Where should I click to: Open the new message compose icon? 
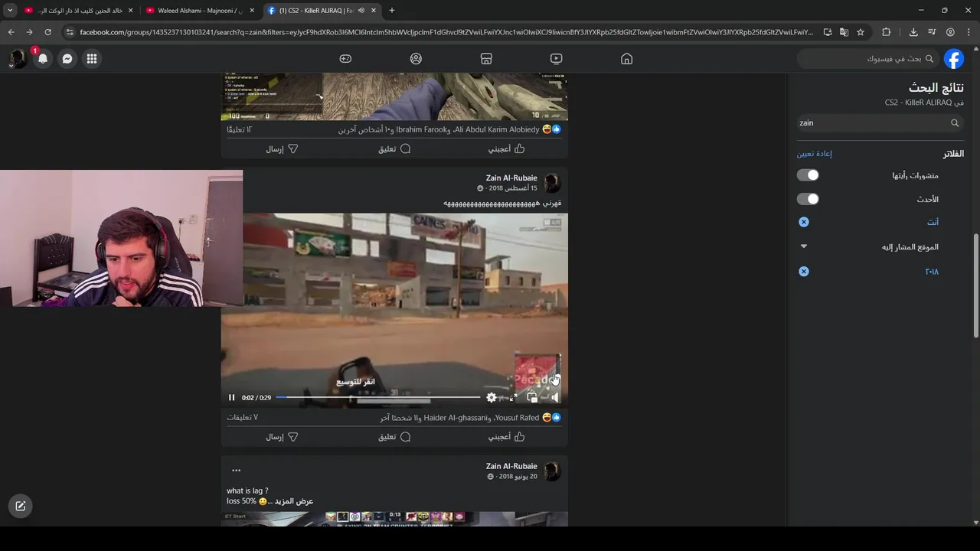[21, 506]
